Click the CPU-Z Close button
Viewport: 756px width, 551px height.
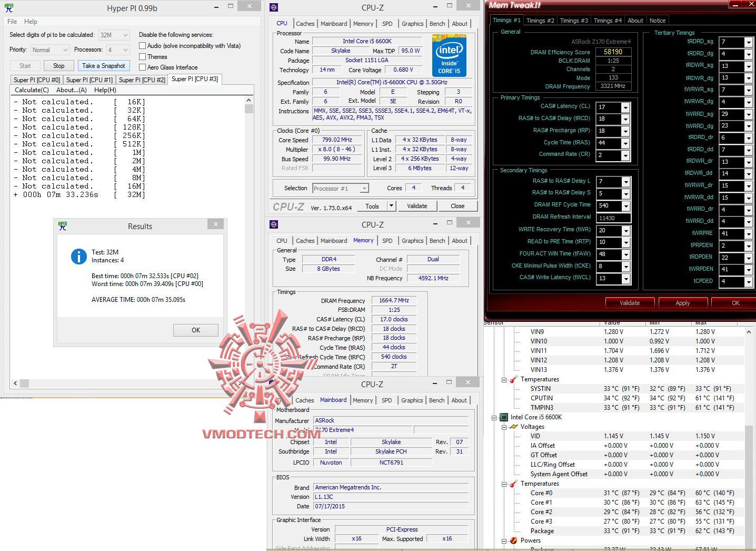[457, 206]
